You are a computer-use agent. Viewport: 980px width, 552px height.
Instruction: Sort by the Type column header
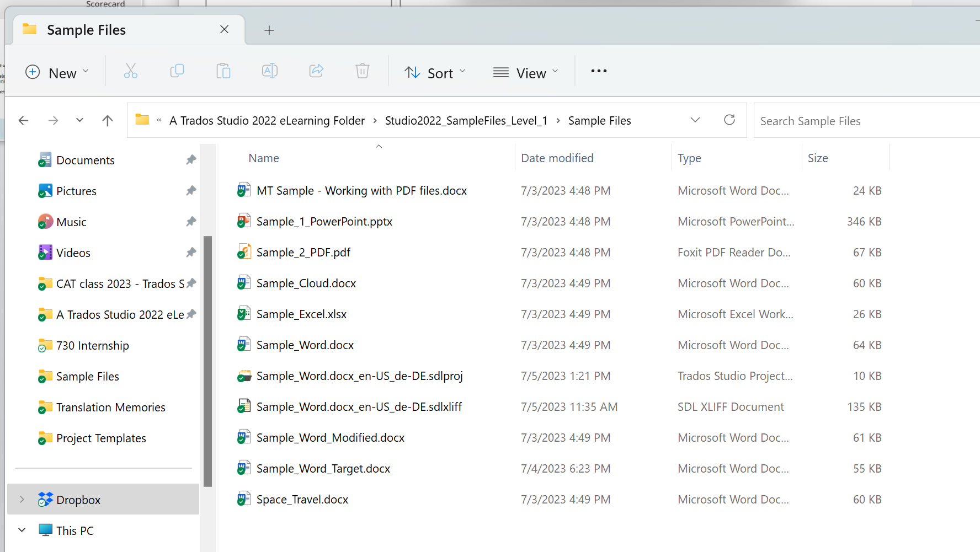coord(689,158)
